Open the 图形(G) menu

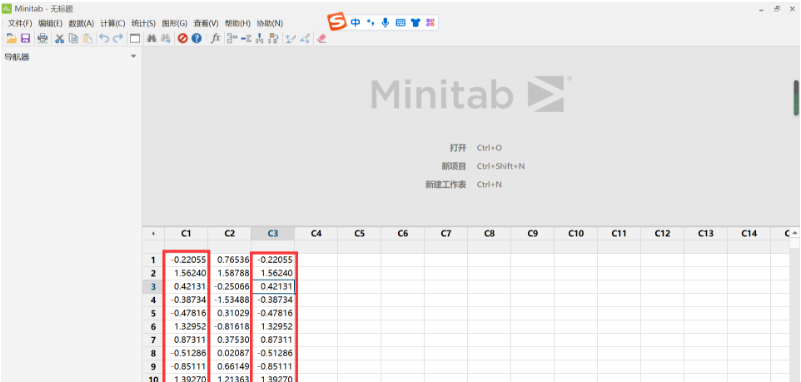(174, 23)
